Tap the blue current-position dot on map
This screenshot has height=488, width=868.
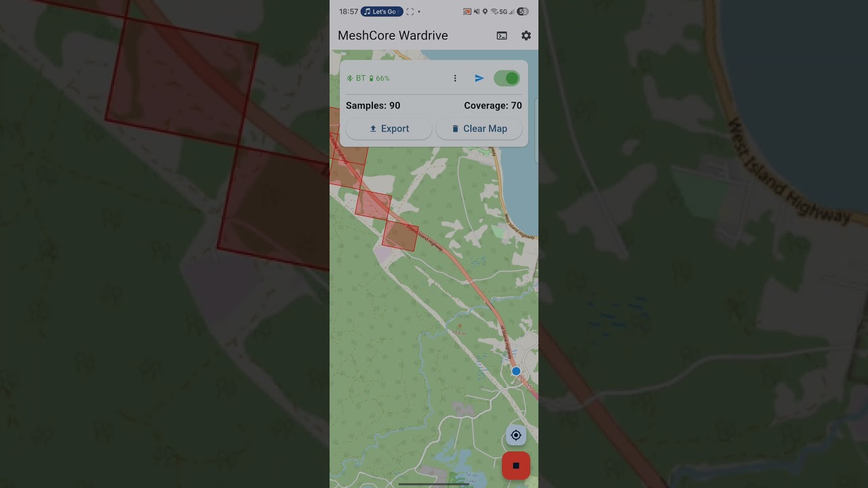[516, 371]
